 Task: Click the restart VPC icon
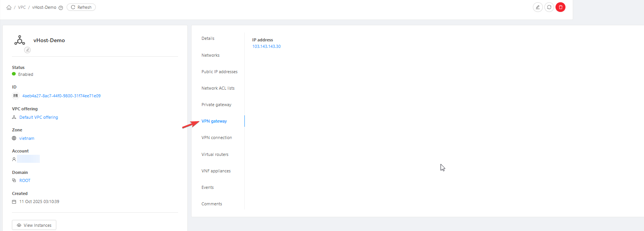[549, 7]
